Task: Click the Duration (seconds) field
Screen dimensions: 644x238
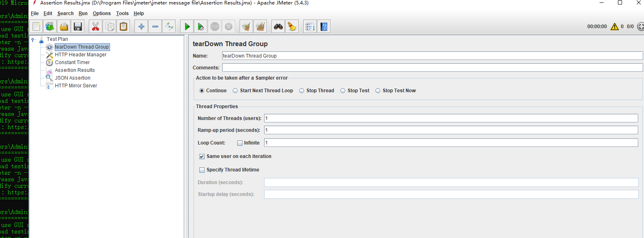Action: coord(451,182)
